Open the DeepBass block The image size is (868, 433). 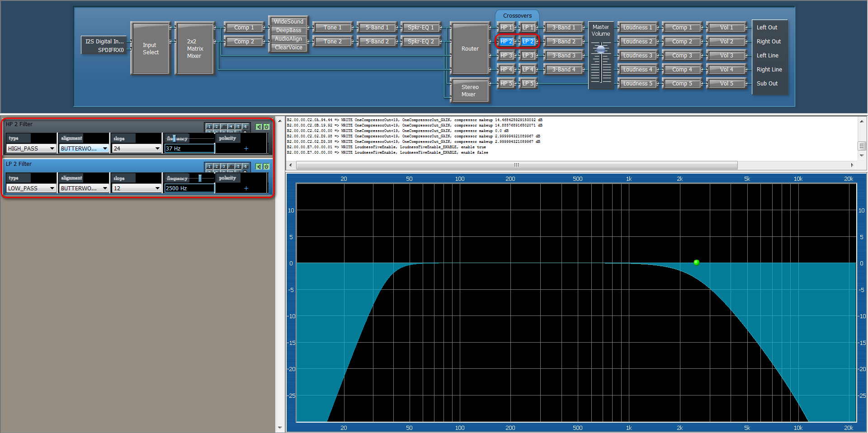[288, 30]
